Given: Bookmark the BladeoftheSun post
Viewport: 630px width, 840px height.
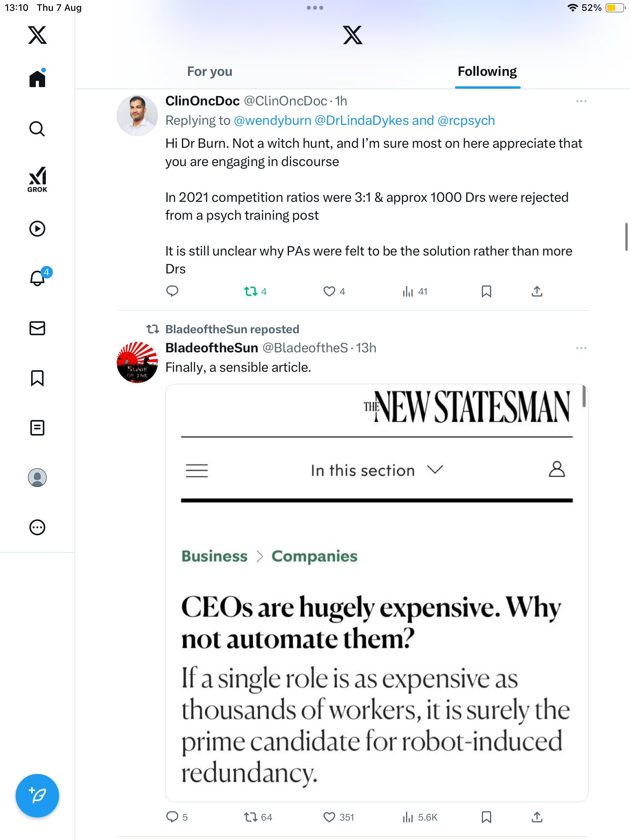Looking at the screenshot, I should (x=486, y=817).
